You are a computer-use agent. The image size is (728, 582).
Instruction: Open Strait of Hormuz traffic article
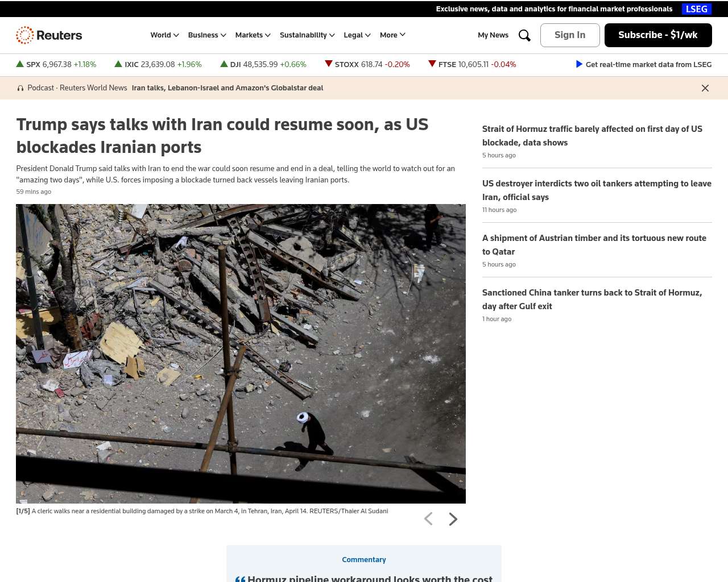point(592,136)
